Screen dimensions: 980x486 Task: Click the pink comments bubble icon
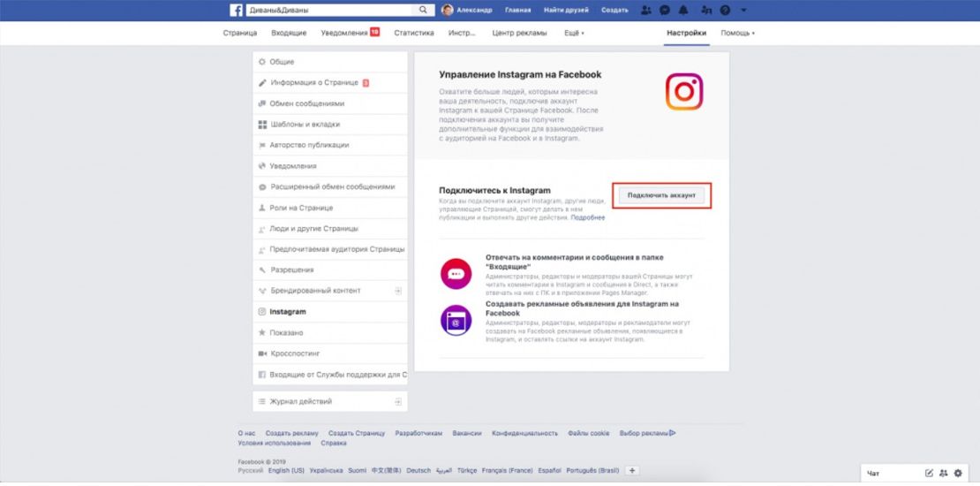[456, 273]
